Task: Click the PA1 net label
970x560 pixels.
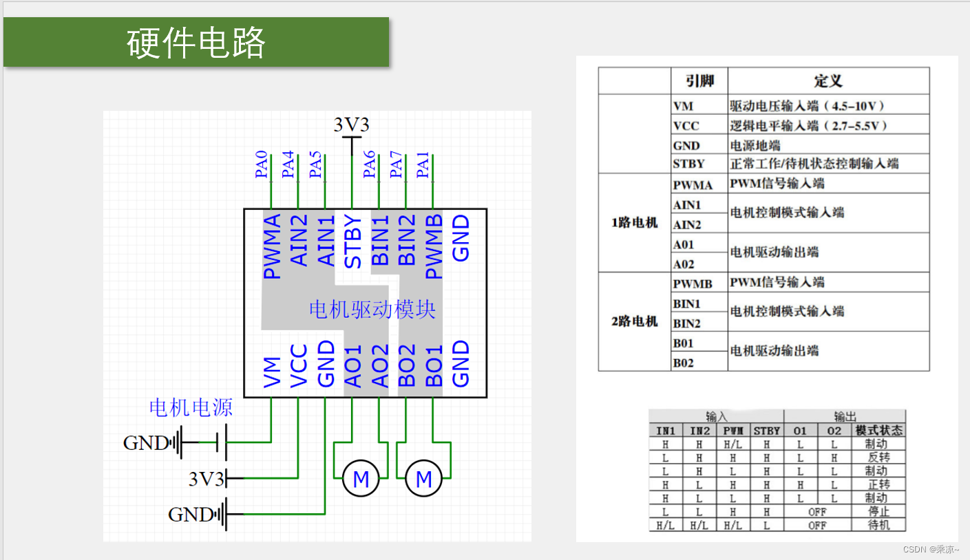Action: click(x=423, y=164)
